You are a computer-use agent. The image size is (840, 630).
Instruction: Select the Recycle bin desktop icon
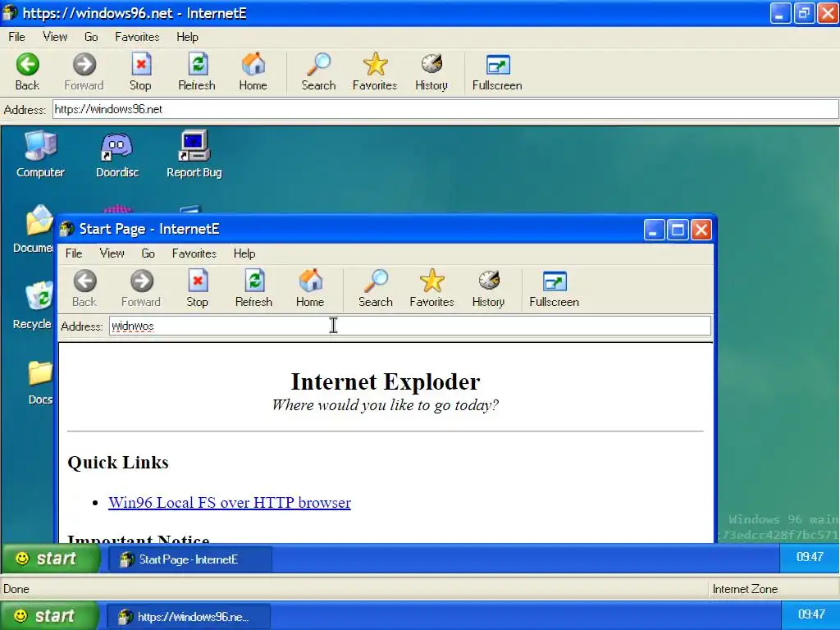[33, 305]
